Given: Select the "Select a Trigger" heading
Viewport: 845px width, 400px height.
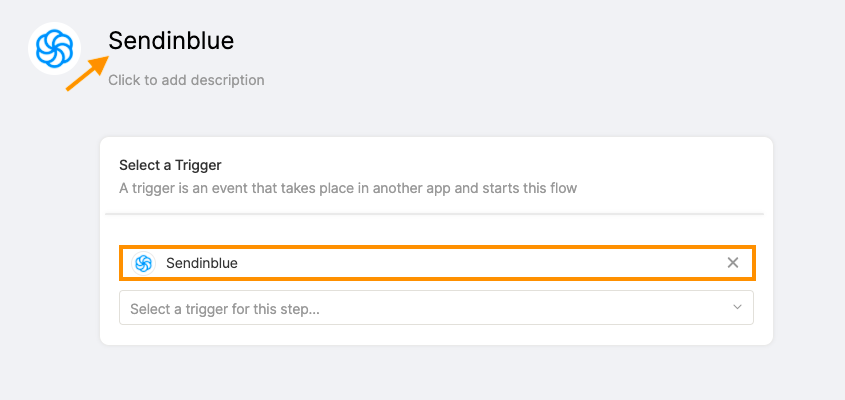Looking at the screenshot, I should (170, 165).
